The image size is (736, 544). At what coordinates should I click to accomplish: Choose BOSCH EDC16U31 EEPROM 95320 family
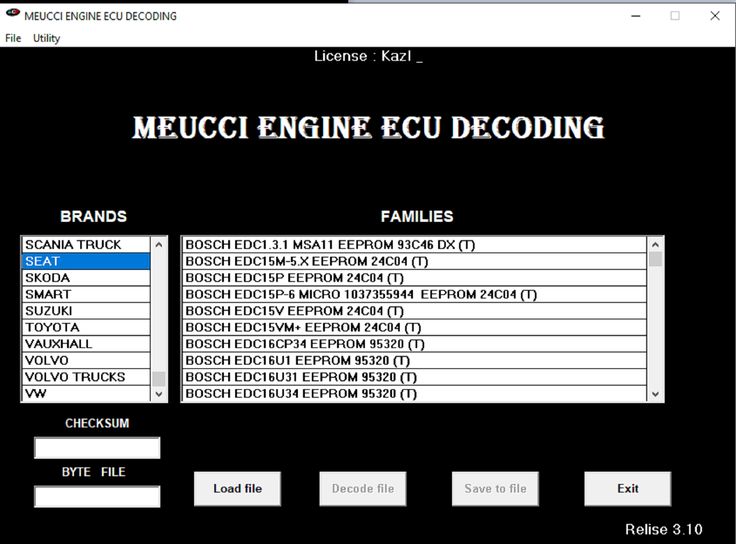point(414,377)
